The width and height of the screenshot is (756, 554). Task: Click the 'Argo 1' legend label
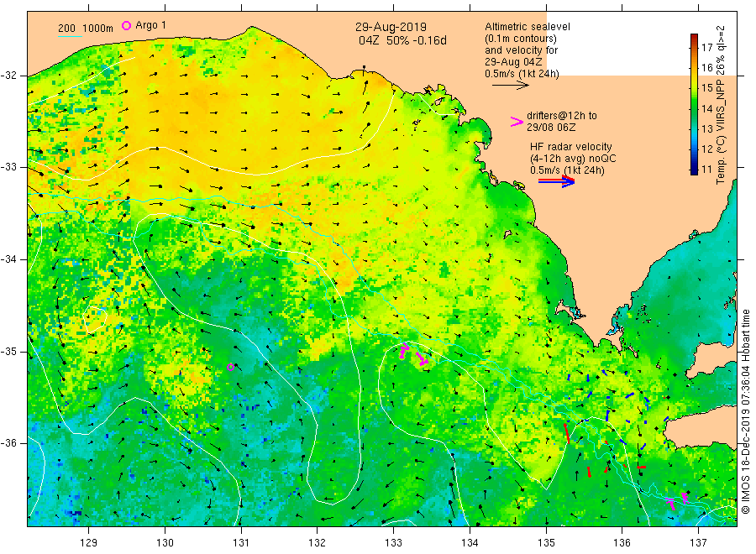click(x=150, y=25)
